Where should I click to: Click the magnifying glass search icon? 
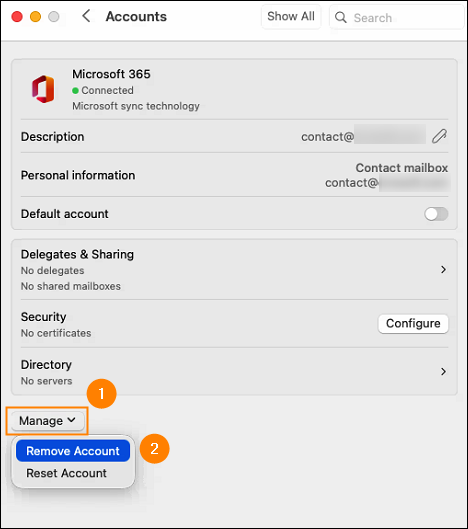pyautogui.click(x=341, y=17)
